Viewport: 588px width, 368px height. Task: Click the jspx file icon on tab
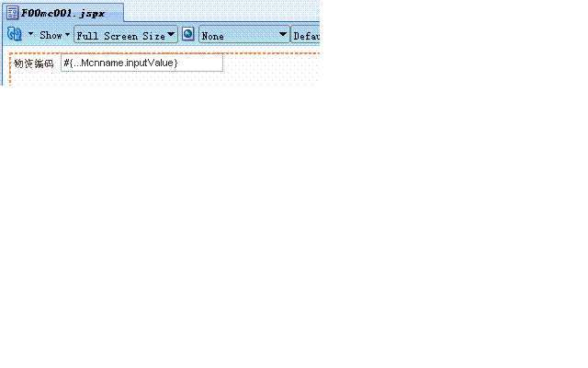[x=12, y=13]
